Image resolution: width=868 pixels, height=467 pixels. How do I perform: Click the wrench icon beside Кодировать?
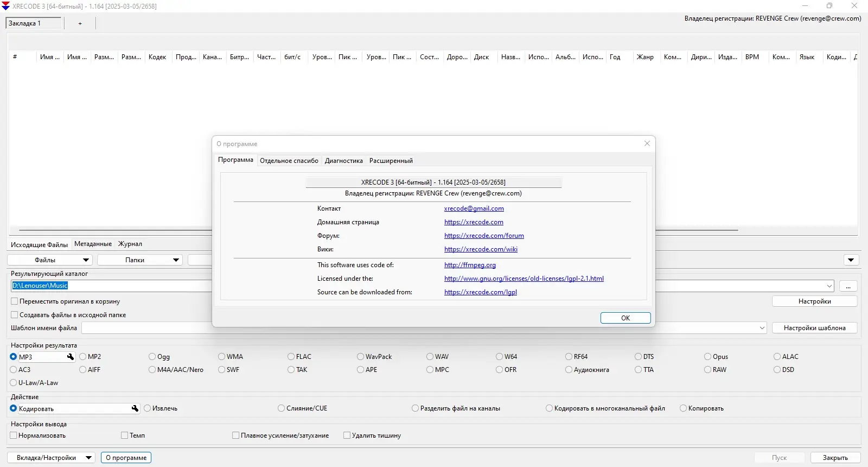[x=135, y=408]
